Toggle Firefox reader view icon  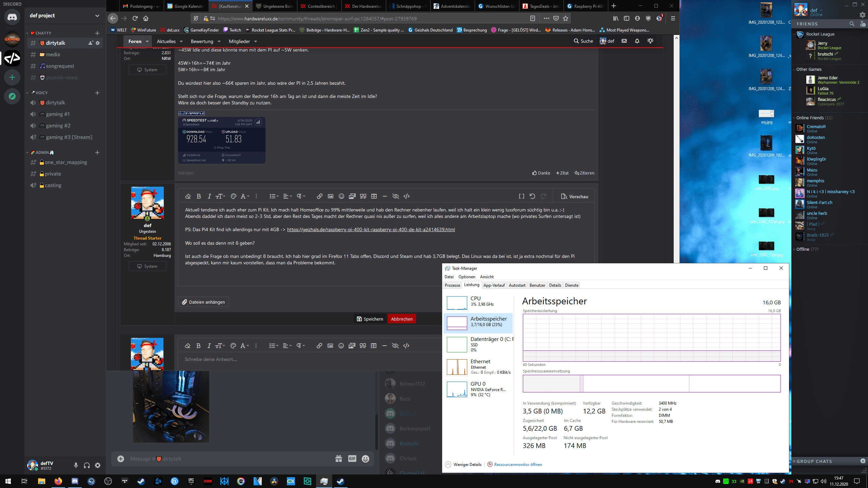533,18
